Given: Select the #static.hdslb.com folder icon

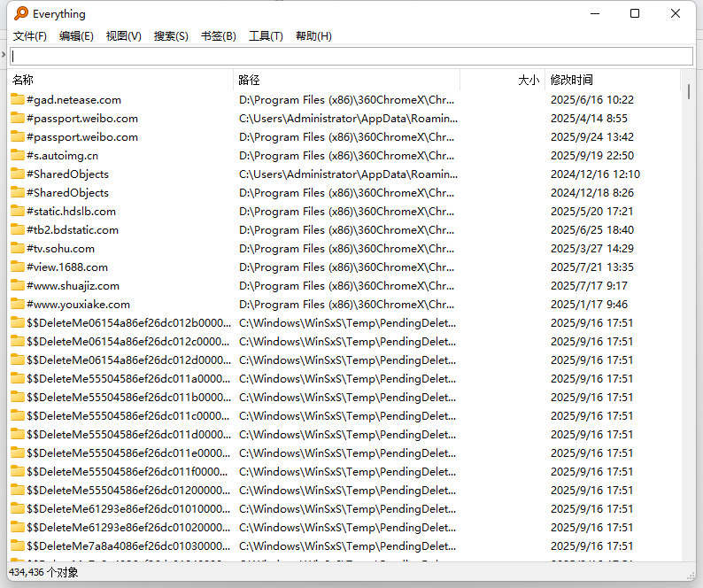Looking at the screenshot, I should pos(18,211).
